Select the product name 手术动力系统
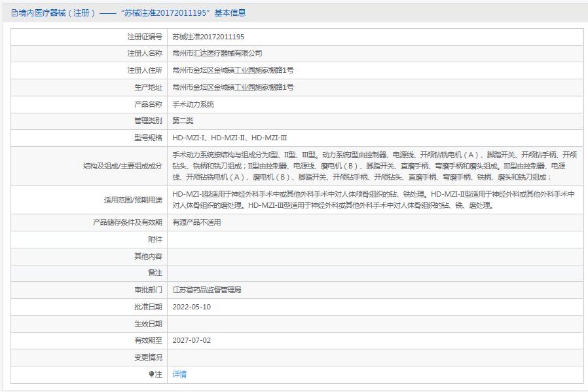 coord(193,104)
